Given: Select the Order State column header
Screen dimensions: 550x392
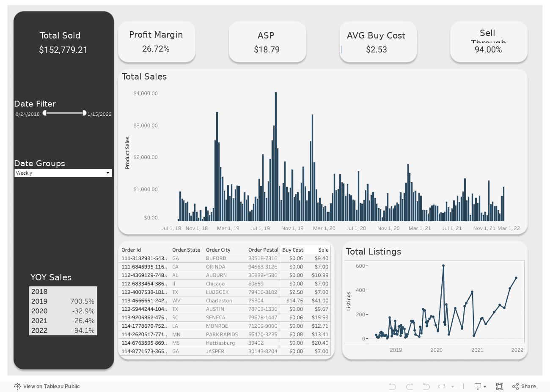Looking at the screenshot, I should (x=186, y=250).
